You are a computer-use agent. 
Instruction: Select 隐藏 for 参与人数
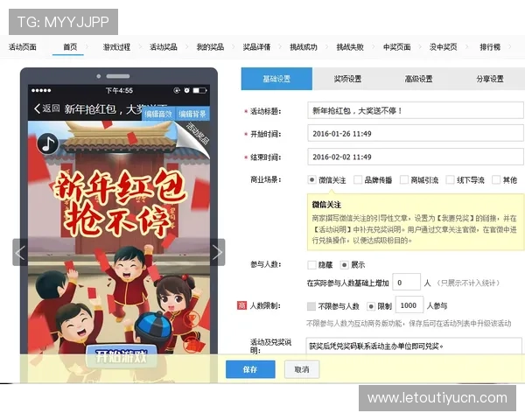point(311,265)
